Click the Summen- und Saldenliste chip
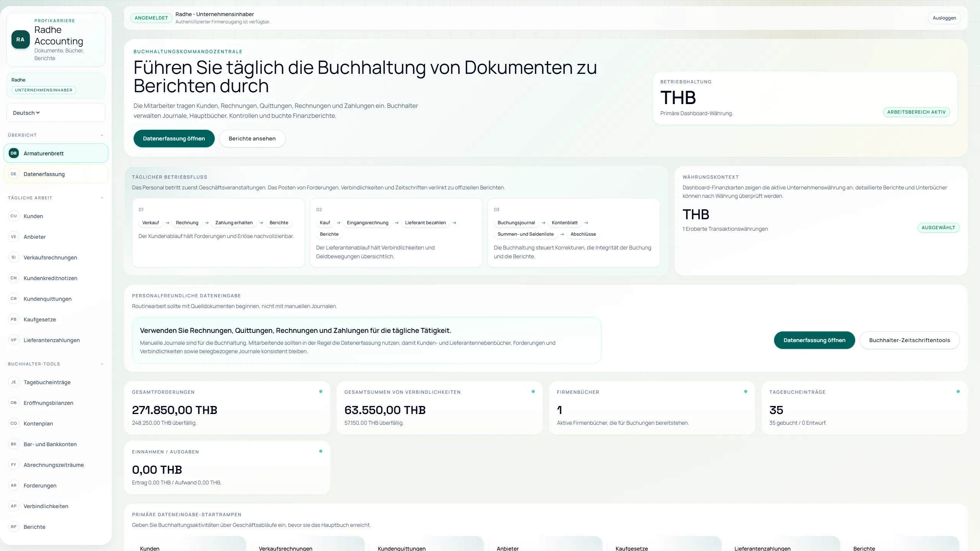 click(526, 234)
